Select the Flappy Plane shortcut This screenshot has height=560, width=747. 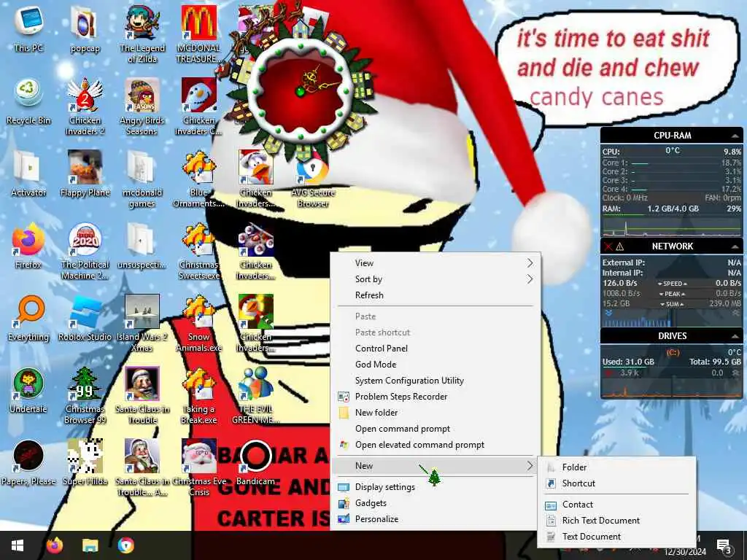pos(85,174)
